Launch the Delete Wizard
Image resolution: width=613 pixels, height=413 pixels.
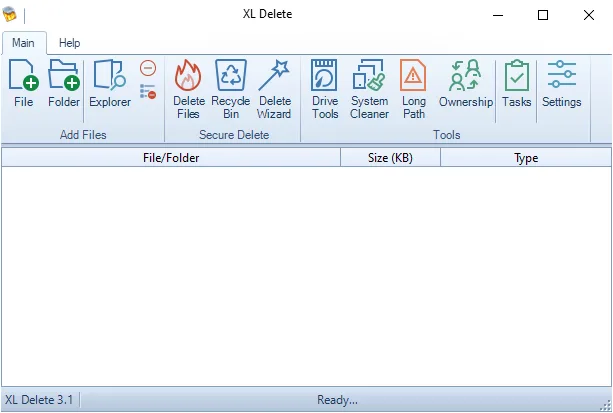(x=274, y=89)
